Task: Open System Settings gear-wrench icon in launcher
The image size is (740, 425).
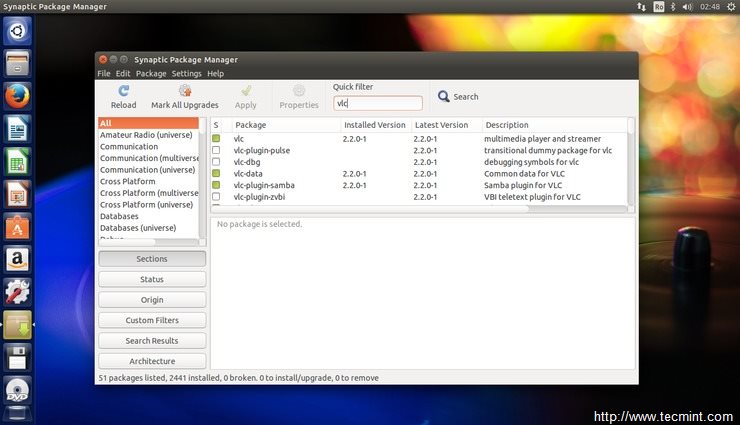Action: pos(17,293)
